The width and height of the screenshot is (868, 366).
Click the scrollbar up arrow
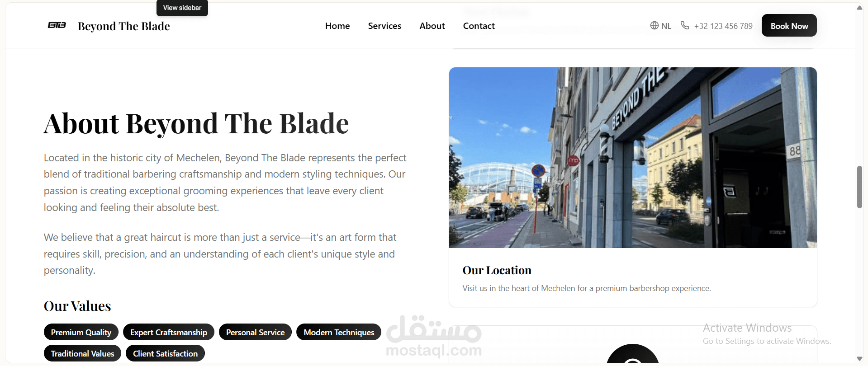(859, 8)
